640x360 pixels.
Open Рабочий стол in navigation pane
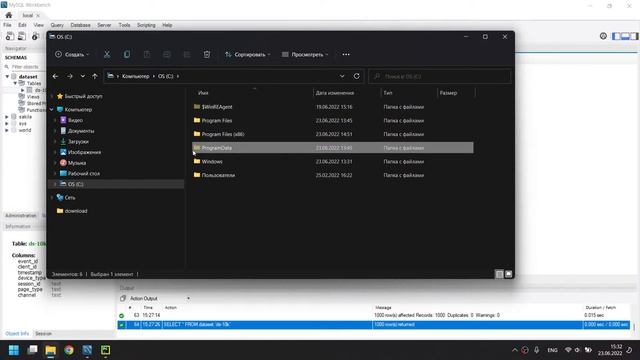[84, 173]
